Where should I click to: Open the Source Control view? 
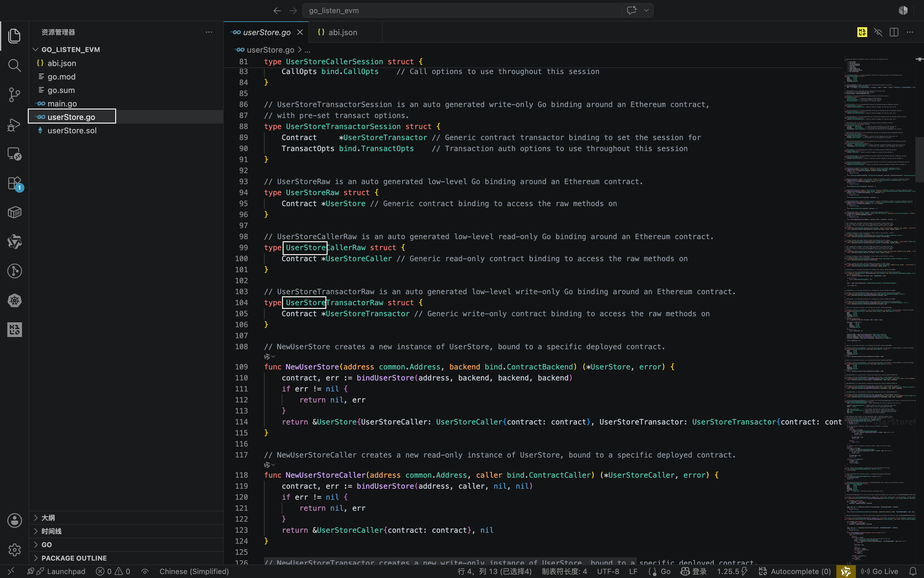(x=14, y=95)
